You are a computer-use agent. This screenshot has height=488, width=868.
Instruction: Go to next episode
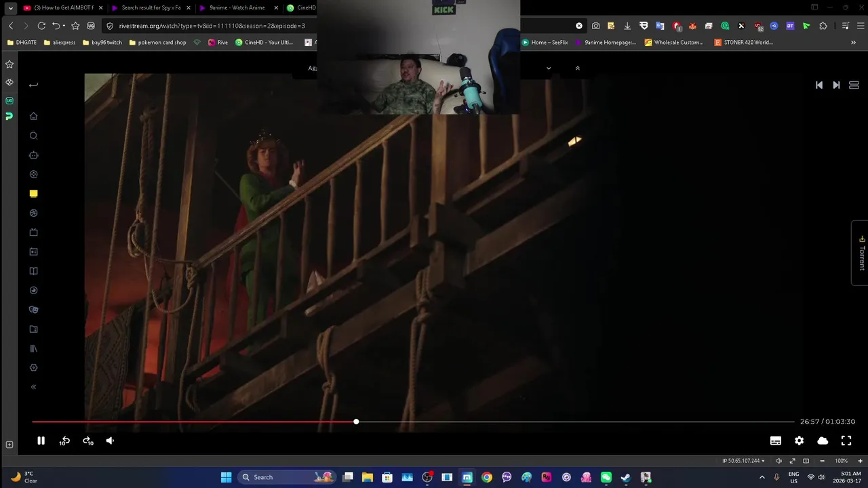point(836,85)
